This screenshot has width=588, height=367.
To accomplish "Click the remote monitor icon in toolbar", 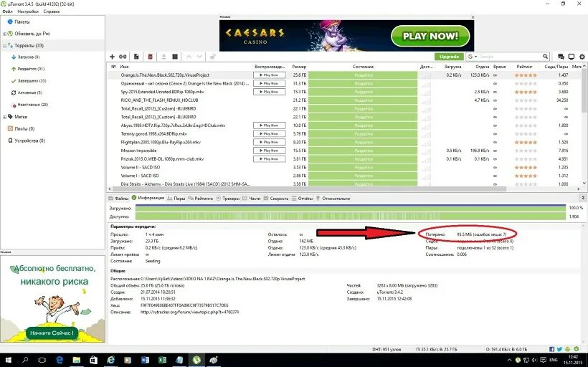I will coord(571,57).
